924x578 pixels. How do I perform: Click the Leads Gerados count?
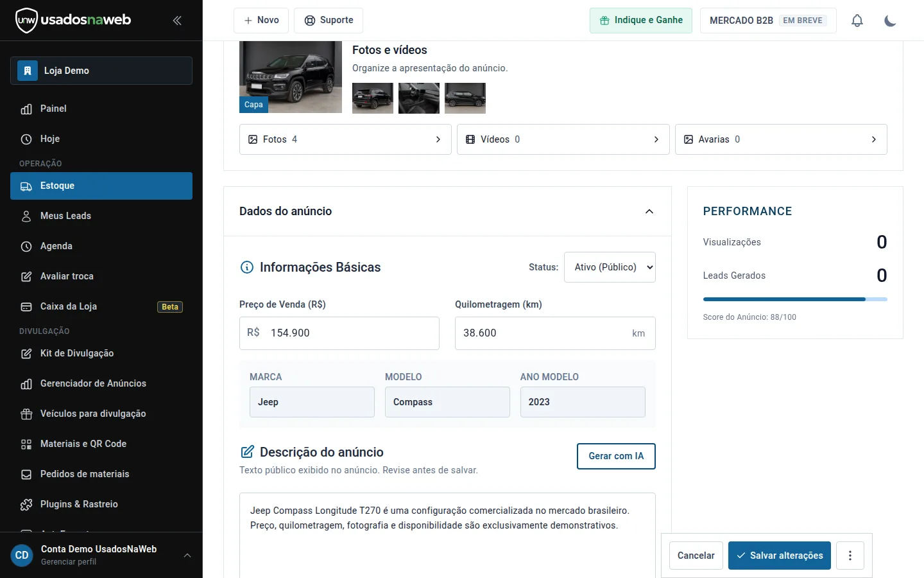pos(882,276)
